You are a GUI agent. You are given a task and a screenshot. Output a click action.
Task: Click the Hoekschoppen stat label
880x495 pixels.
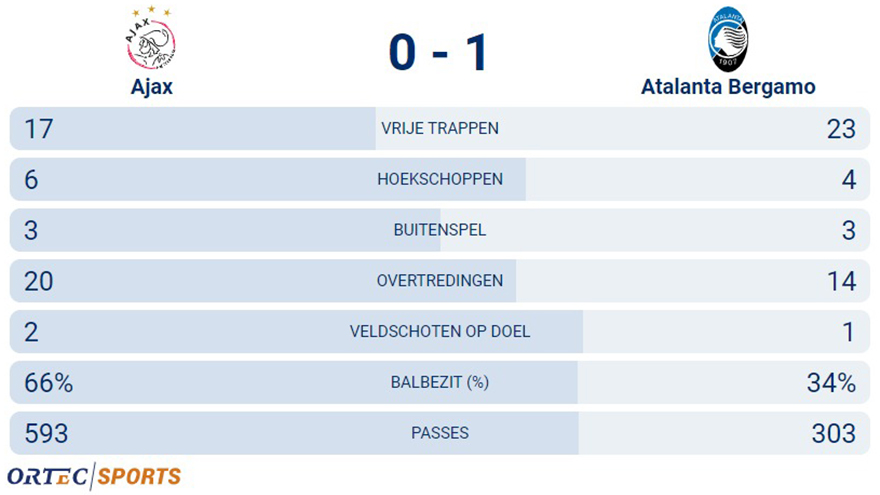click(440, 179)
